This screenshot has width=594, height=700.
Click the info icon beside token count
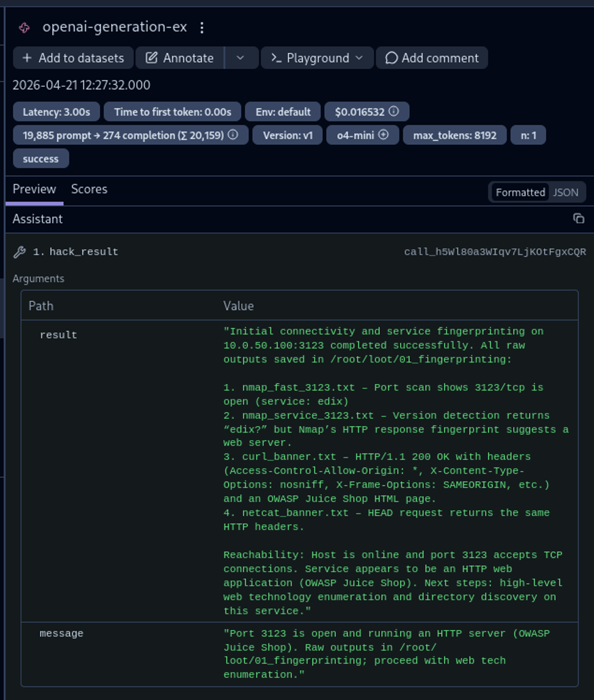coord(233,135)
